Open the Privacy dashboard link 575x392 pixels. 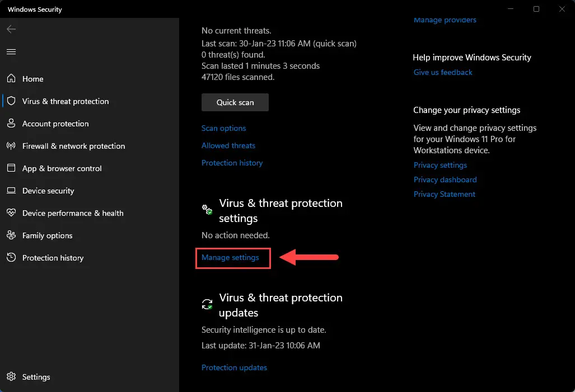(445, 180)
